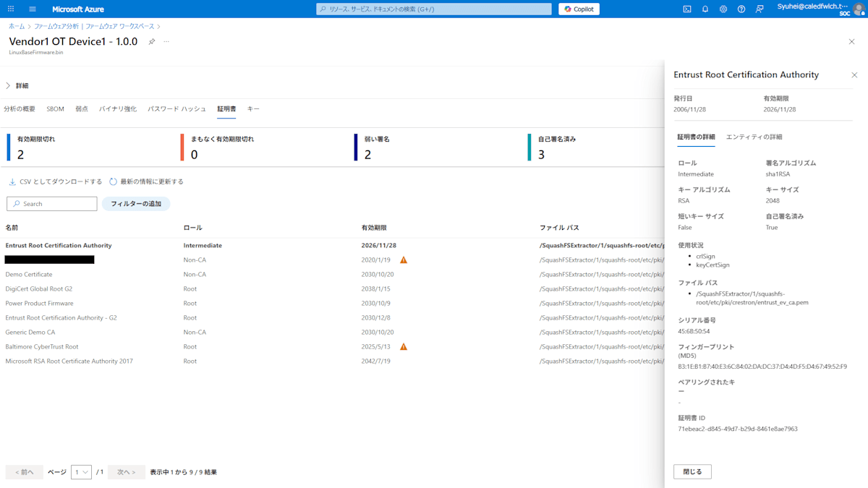The image size is (868, 488).
Task: Switch to the キー tab
Action: [253, 109]
